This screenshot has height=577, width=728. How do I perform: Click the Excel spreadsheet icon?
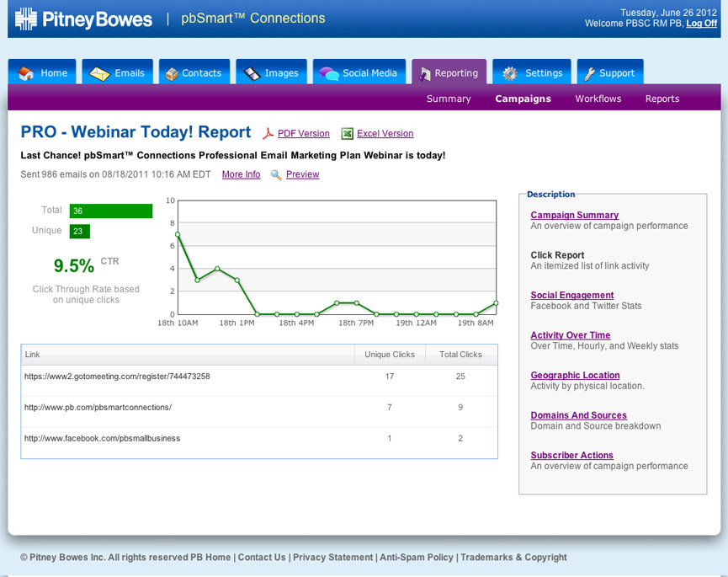[x=348, y=134]
